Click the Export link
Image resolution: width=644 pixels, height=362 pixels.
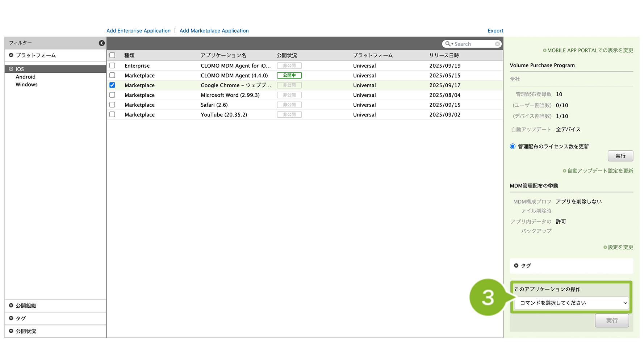coord(495,31)
